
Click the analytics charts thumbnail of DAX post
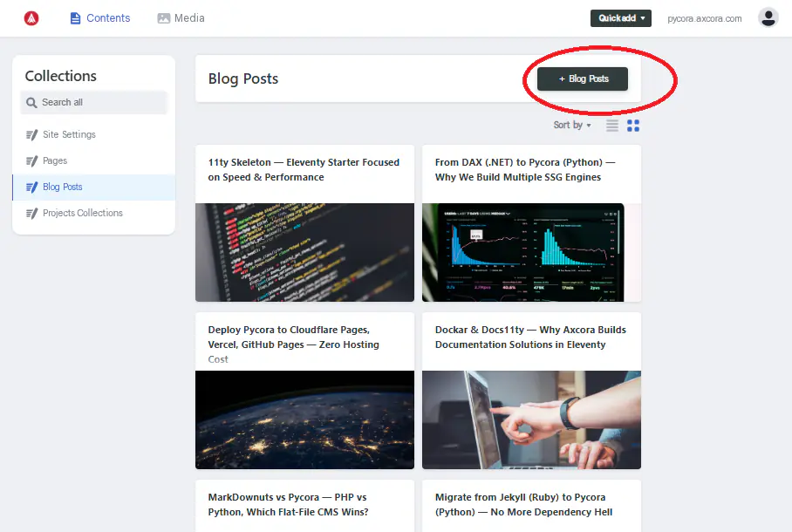(x=531, y=253)
